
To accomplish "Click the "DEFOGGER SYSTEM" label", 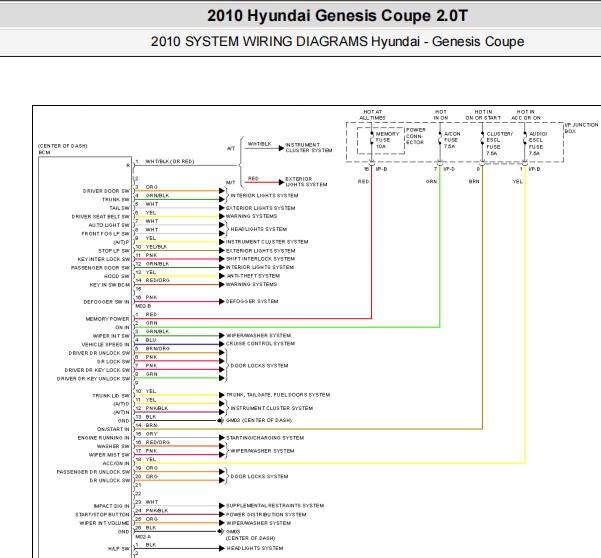I will coord(252,302).
